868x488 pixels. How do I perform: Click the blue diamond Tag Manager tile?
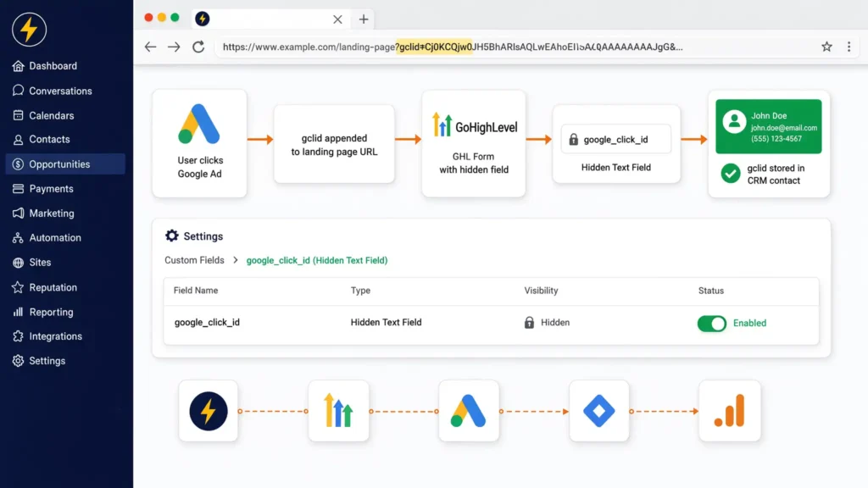599,411
